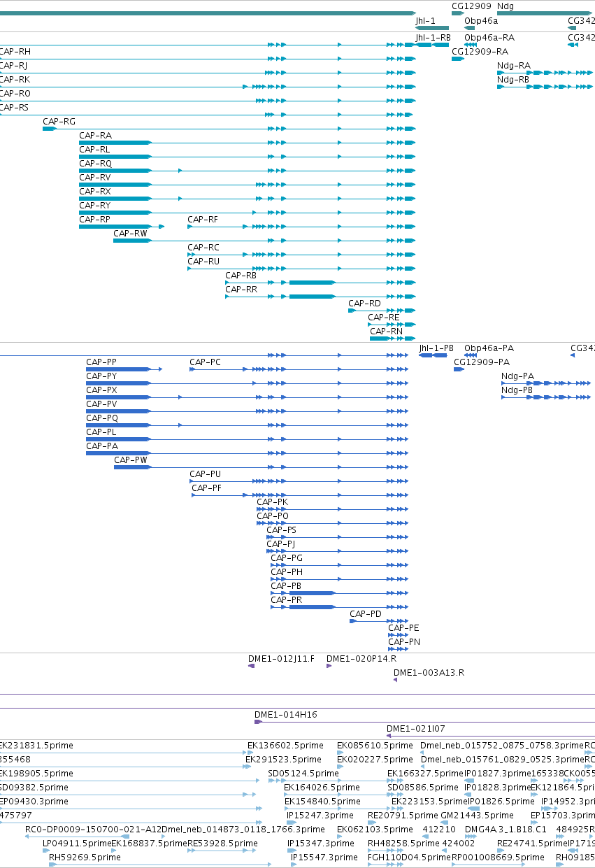Select the CAP-RA transcript label

point(95,136)
